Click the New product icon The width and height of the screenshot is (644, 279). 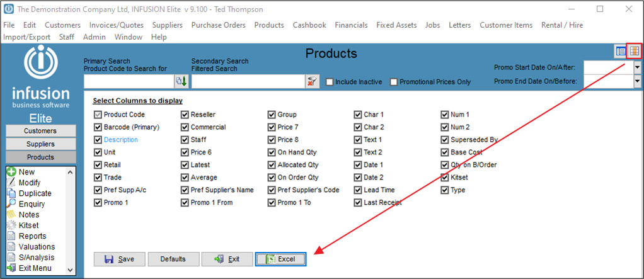(x=11, y=172)
